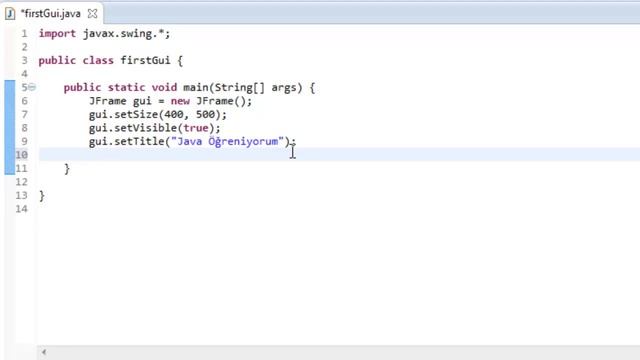
Task: Click 'public static void' on line 5
Action: (x=120, y=87)
